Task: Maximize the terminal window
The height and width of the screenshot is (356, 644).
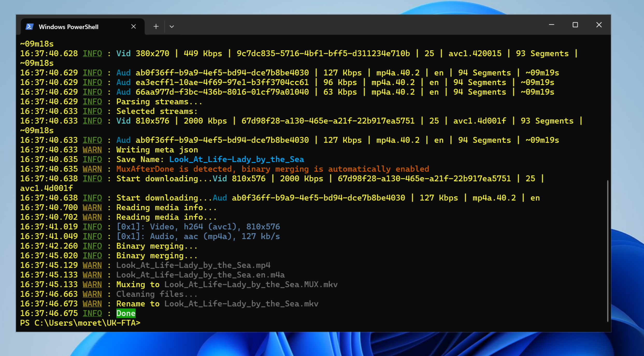Action: coord(575,25)
